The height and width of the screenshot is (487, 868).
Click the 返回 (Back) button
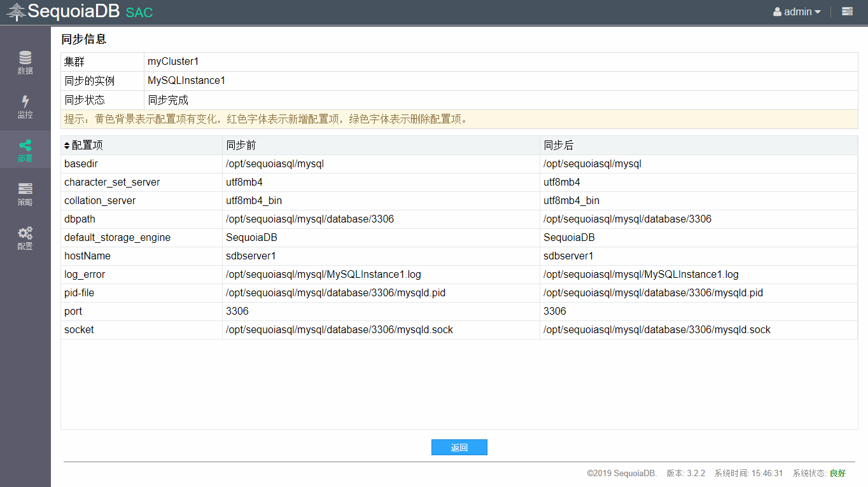(459, 448)
